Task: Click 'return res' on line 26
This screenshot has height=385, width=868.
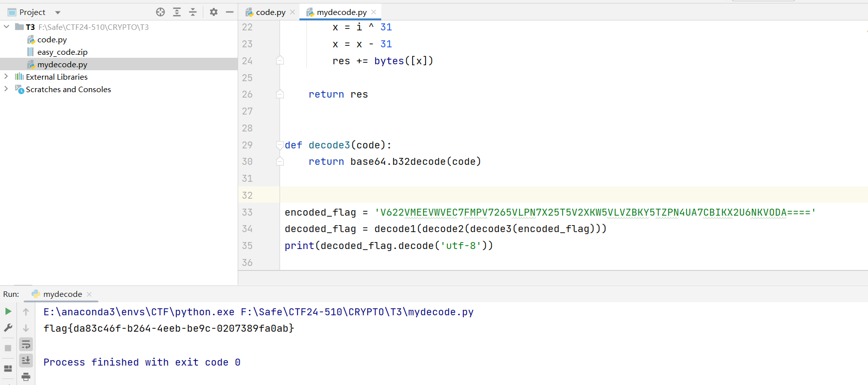Action: (338, 94)
